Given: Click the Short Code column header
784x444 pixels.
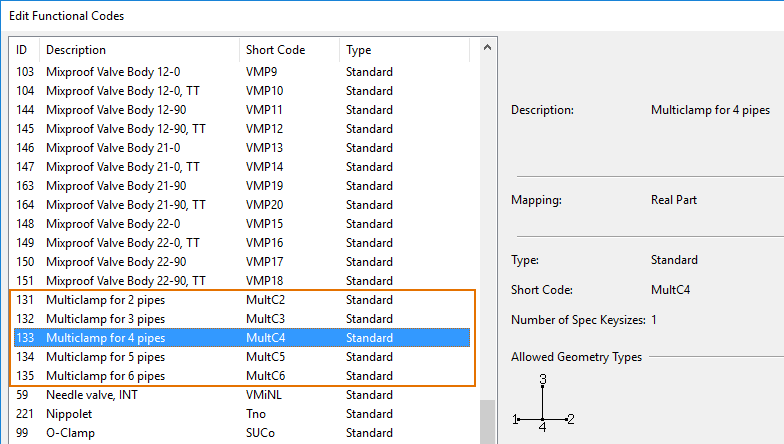Looking at the screenshot, I should click(x=275, y=50).
